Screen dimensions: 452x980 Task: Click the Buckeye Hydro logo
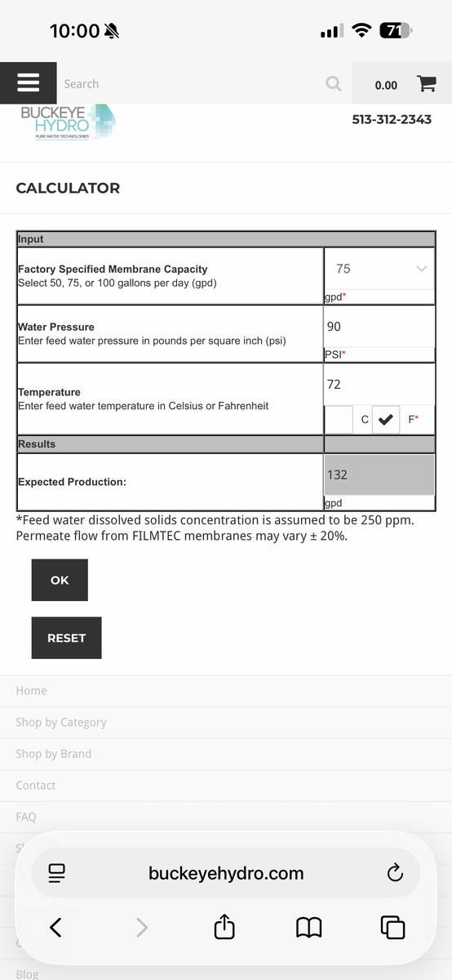tap(68, 122)
